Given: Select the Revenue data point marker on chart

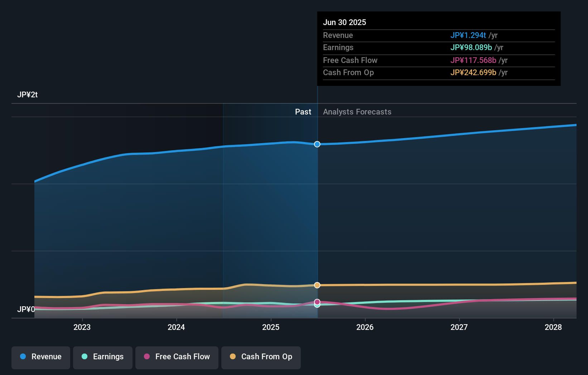Looking at the screenshot, I should [x=317, y=144].
